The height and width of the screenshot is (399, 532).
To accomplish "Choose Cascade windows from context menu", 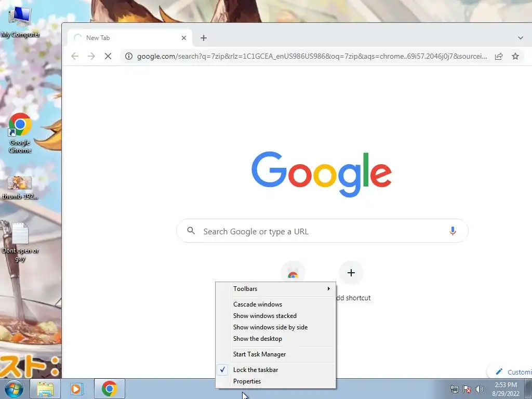I will pos(275,304).
